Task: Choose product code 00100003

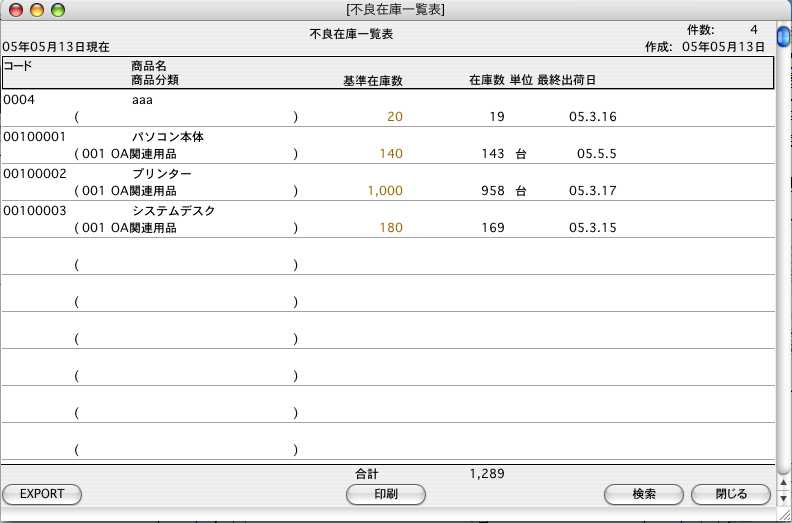Action: [x=35, y=211]
